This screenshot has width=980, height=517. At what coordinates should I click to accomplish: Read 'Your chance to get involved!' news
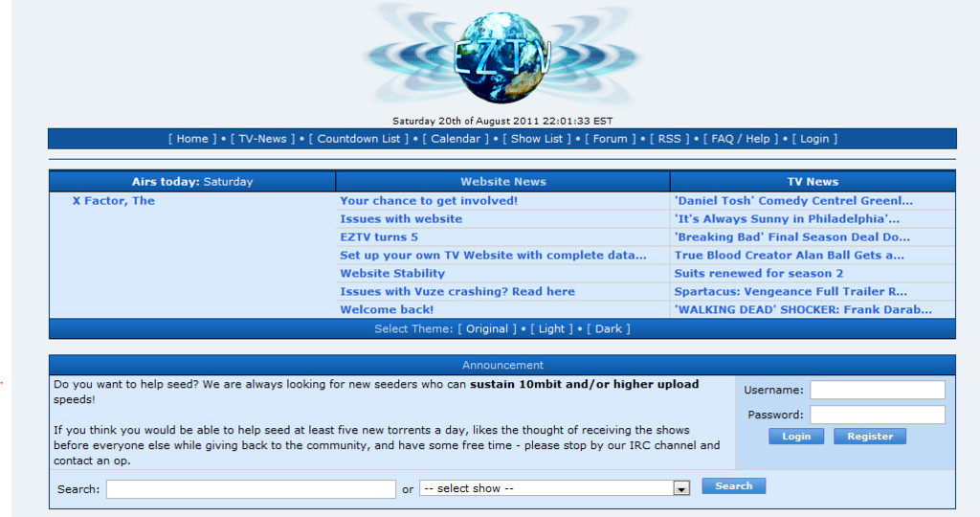(x=429, y=201)
